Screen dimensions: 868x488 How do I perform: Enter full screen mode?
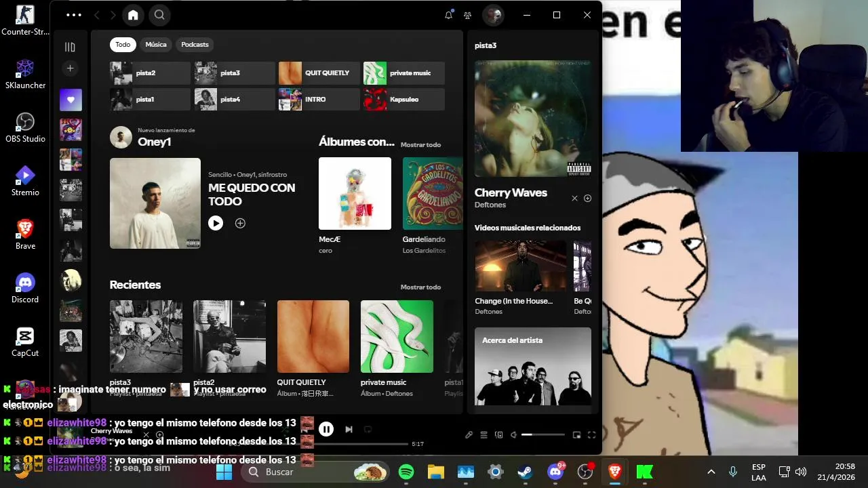point(591,435)
